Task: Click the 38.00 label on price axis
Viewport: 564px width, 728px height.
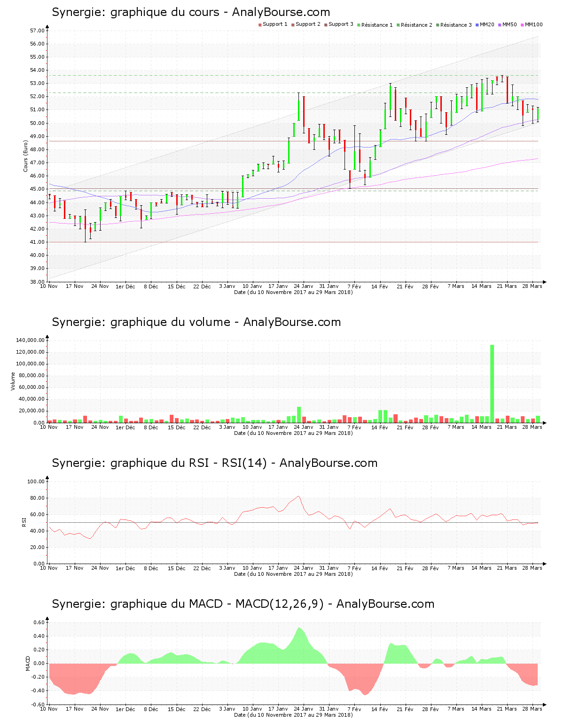Action: click(37, 282)
